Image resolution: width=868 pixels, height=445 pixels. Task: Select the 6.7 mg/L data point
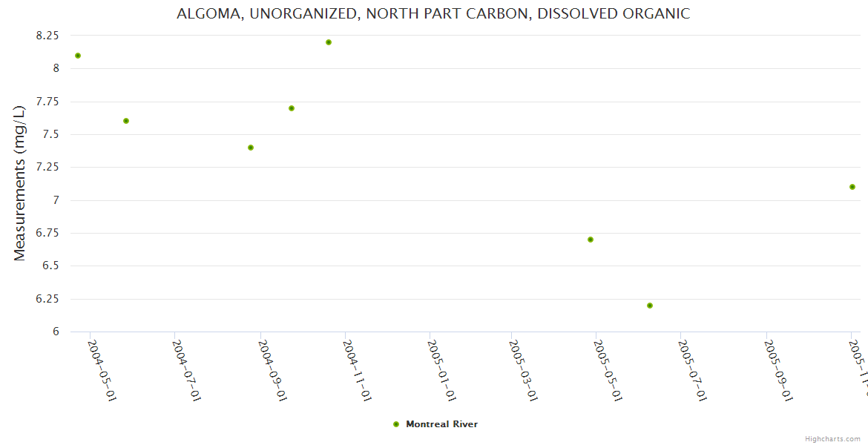pos(591,240)
